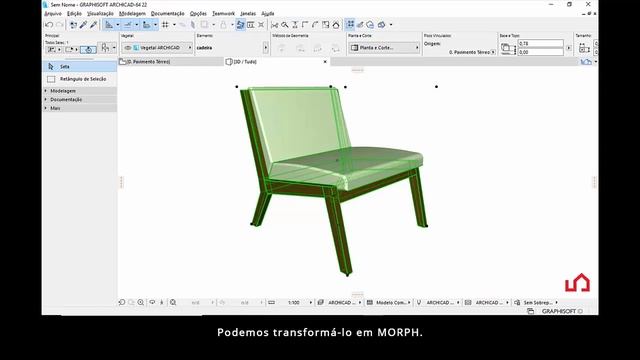
Task: Toggle the four-square selection display icon
Action: coord(350,25)
